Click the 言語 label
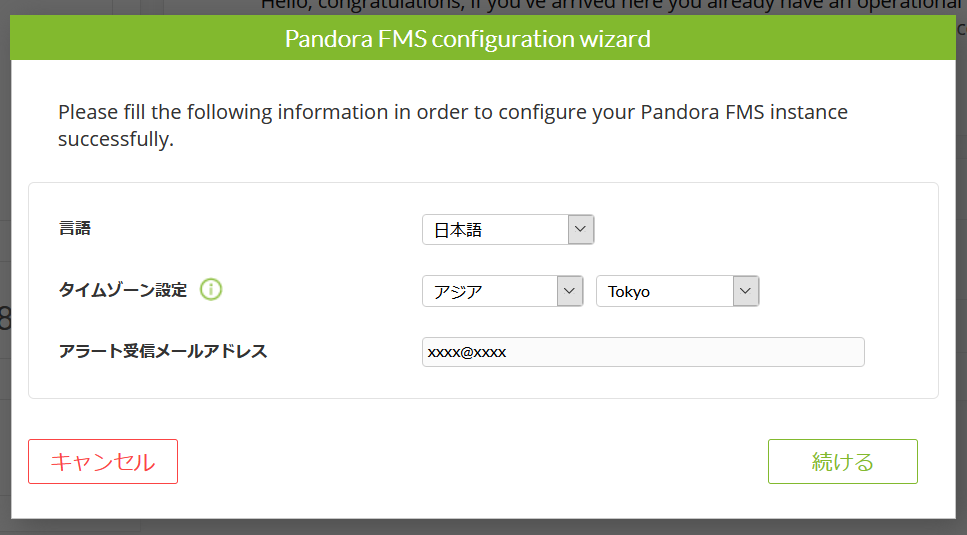 point(75,229)
